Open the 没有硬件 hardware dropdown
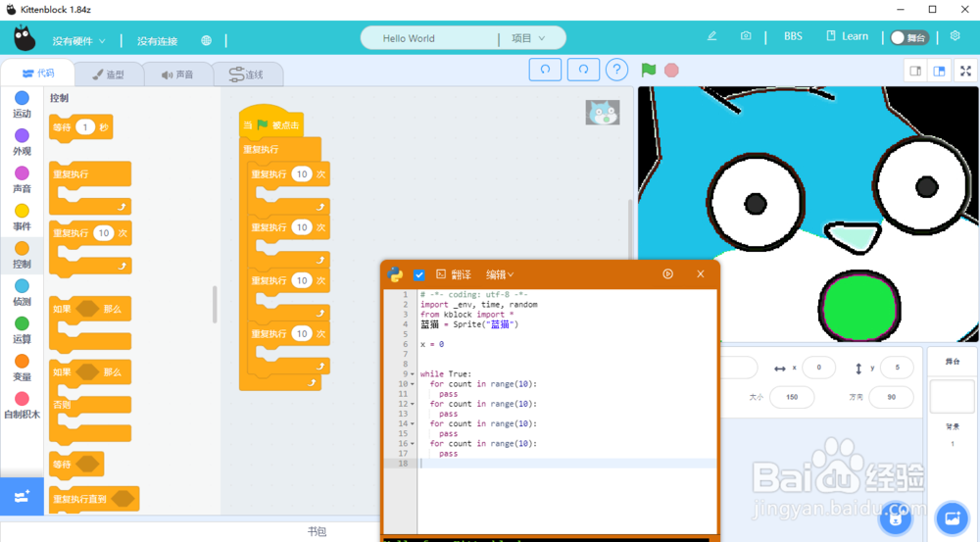980x542 pixels. [x=78, y=40]
